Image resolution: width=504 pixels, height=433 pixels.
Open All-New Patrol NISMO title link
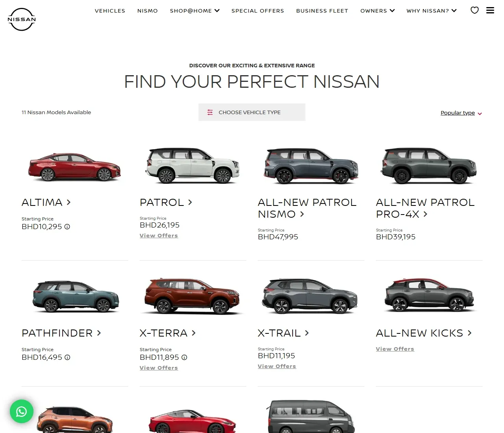click(307, 208)
